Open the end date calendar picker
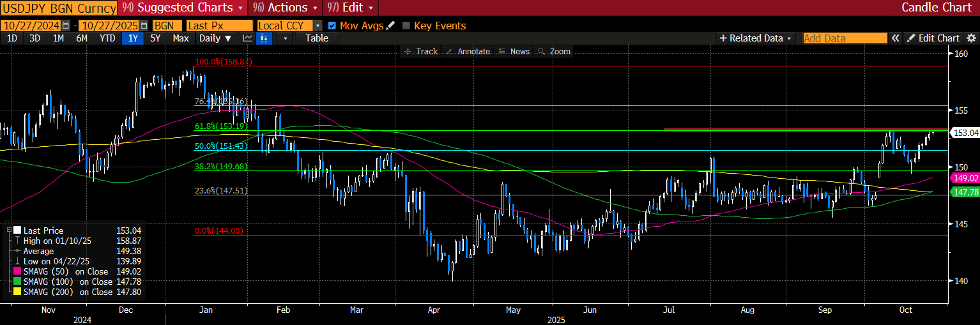This screenshot has width=980, height=325. 144,26
